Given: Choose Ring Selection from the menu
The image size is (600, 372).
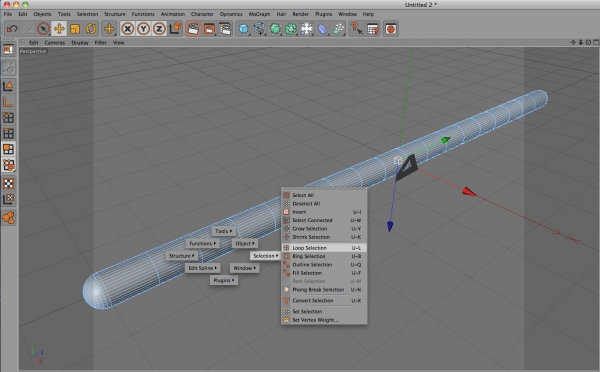Looking at the screenshot, I should click(x=324, y=256).
